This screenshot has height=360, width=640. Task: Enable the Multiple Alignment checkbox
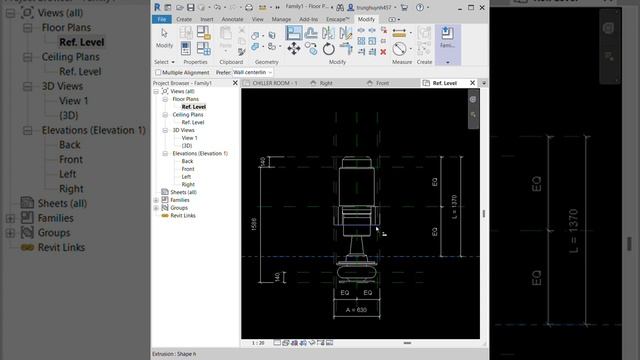pos(158,72)
